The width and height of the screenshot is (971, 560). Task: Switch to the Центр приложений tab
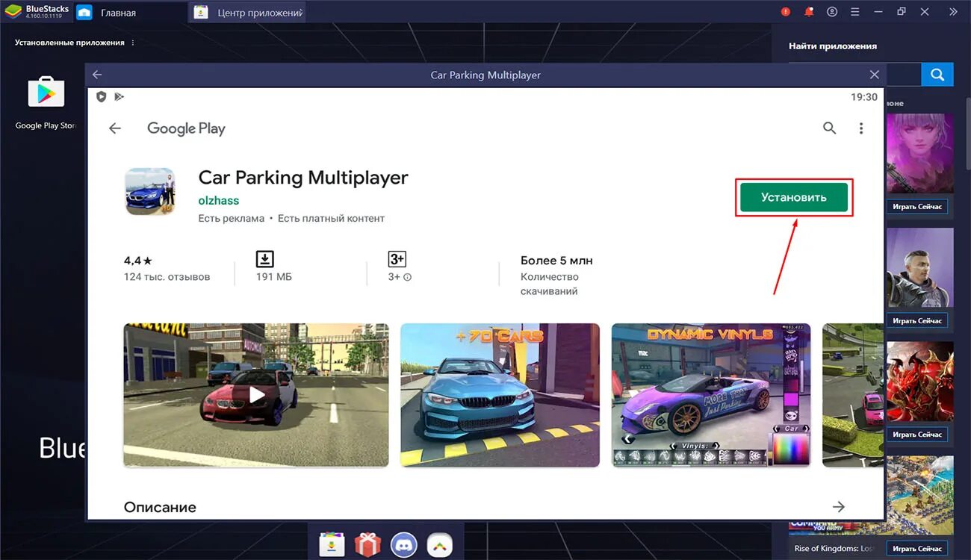247,13
